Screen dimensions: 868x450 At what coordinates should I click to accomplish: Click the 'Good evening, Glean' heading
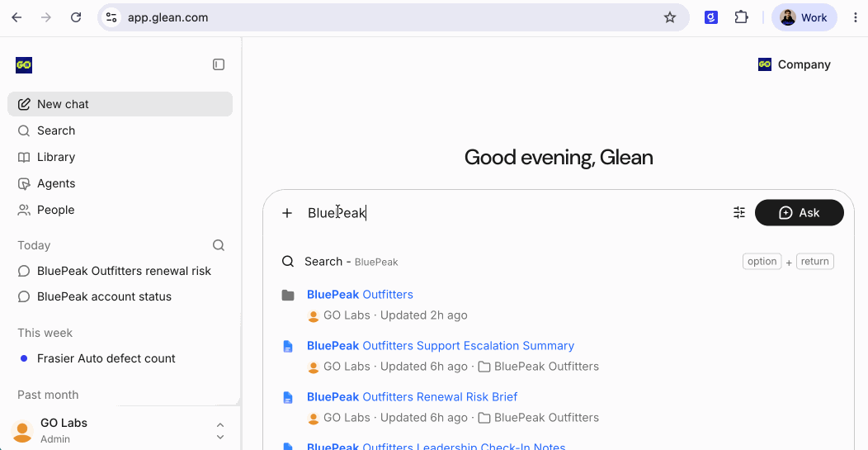[x=559, y=158]
